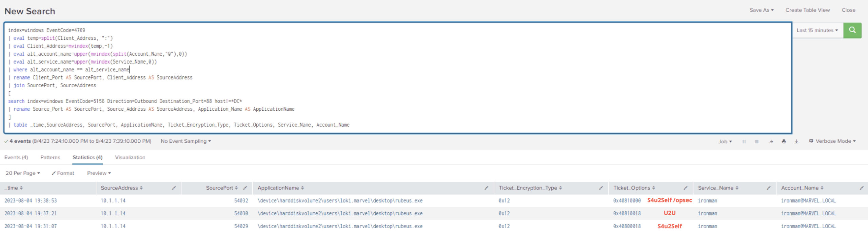Image resolution: width=868 pixels, height=232 pixels.
Task: Click source port value 54030
Action: point(241,214)
